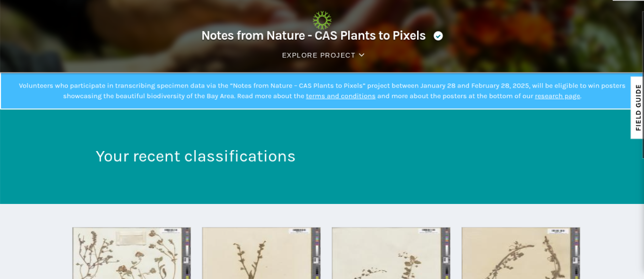Open the FIELD GUIDE side tab
The image size is (644, 279).
click(637, 108)
